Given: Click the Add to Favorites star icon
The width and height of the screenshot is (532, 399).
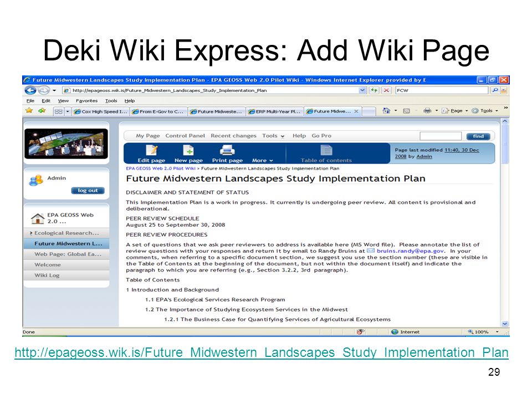Looking at the screenshot, I should click(x=42, y=111).
